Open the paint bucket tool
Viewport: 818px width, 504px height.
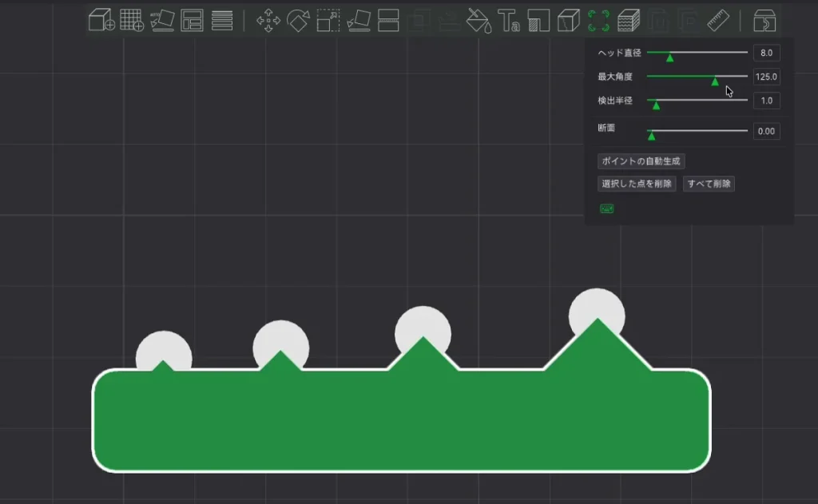(x=478, y=21)
